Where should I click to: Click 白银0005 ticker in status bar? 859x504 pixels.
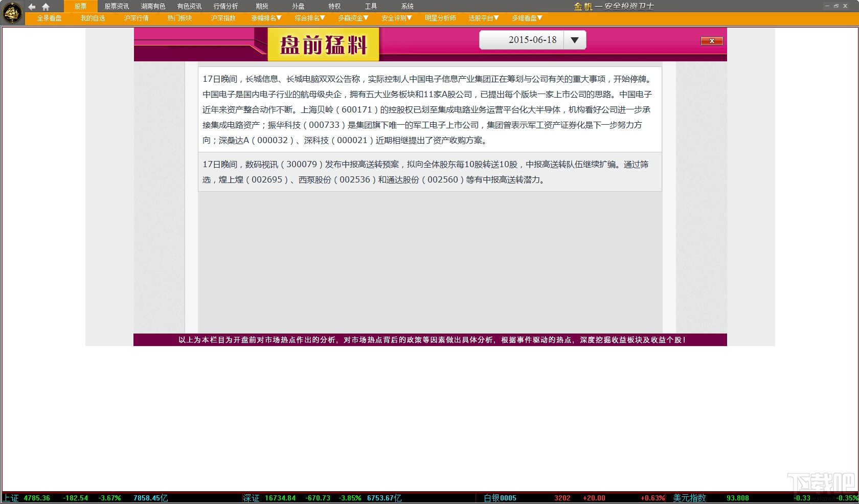click(500, 498)
